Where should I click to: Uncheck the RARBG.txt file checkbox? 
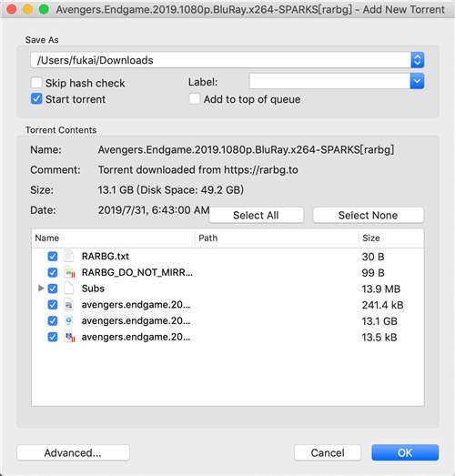pyautogui.click(x=53, y=257)
